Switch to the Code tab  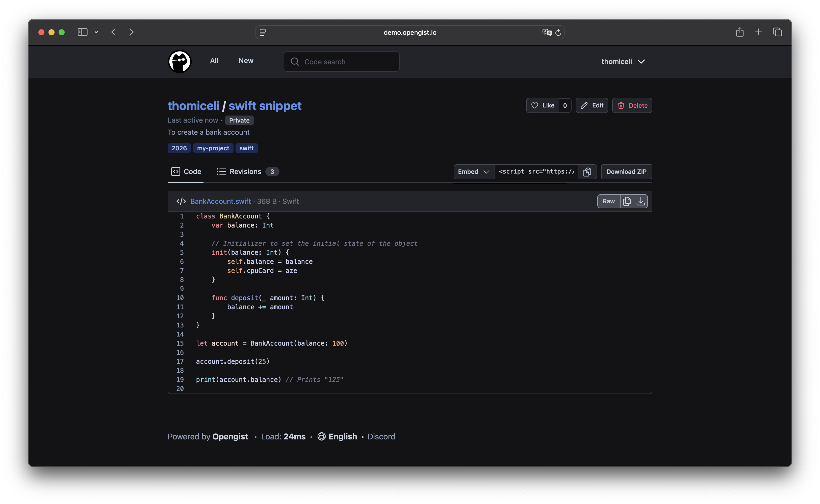coord(186,172)
